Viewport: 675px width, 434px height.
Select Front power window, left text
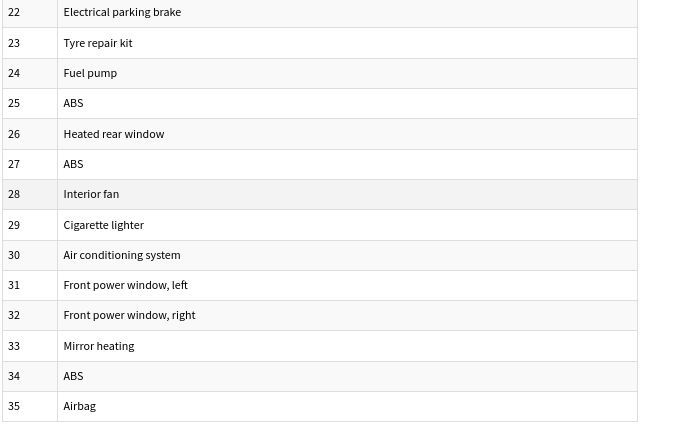(x=125, y=285)
